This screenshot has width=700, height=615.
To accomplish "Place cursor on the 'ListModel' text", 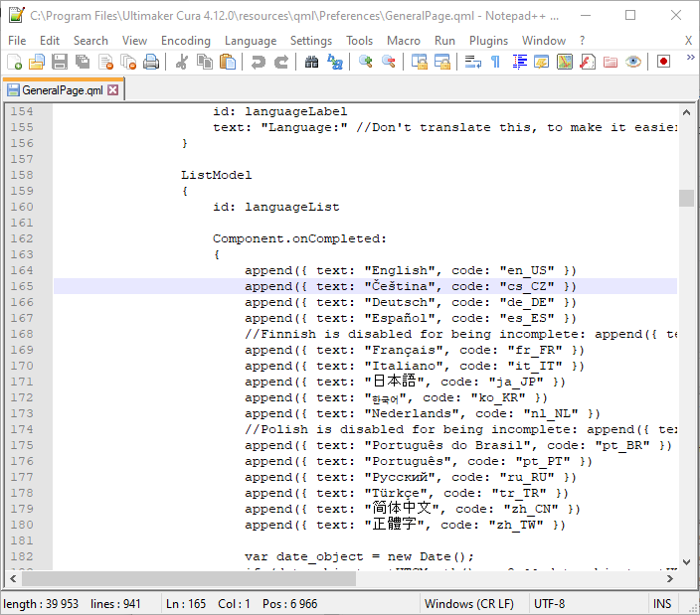I will pyautogui.click(x=216, y=175).
